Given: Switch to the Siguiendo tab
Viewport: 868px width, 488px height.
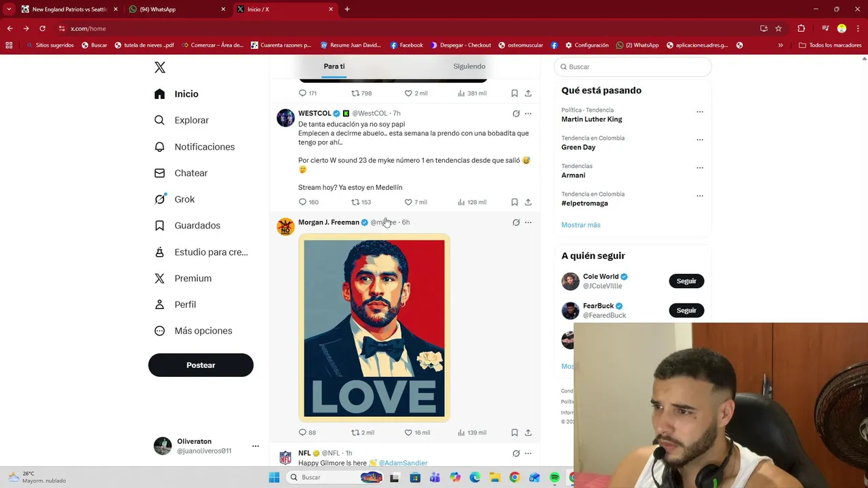Looking at the screenshot, I should pyautogui.click(x=469, y=66).
